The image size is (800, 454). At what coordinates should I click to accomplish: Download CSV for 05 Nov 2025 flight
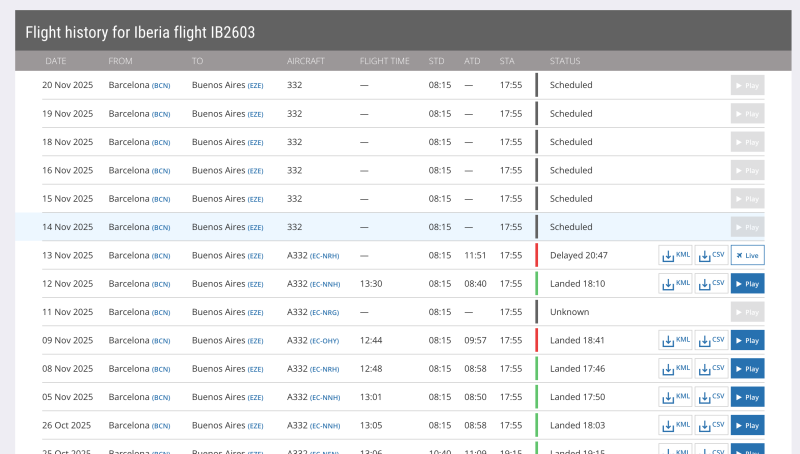(711, 397)
